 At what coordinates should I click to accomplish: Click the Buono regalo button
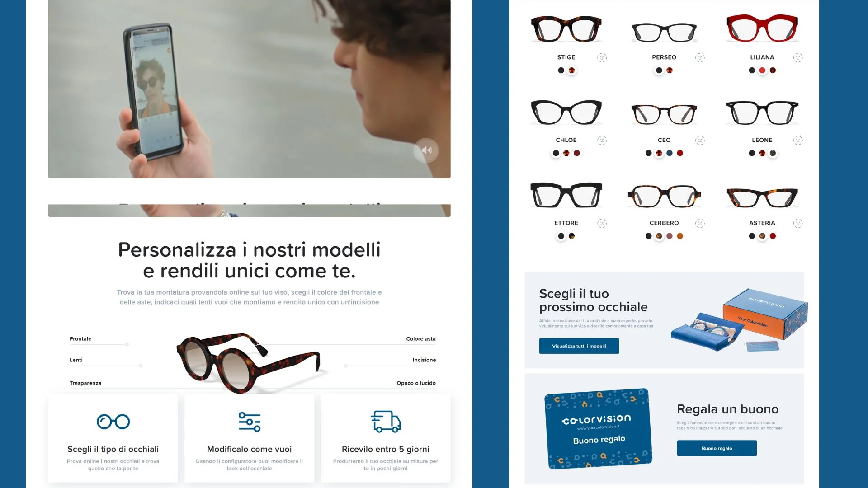pyautogui.click(x=717, y=448)
